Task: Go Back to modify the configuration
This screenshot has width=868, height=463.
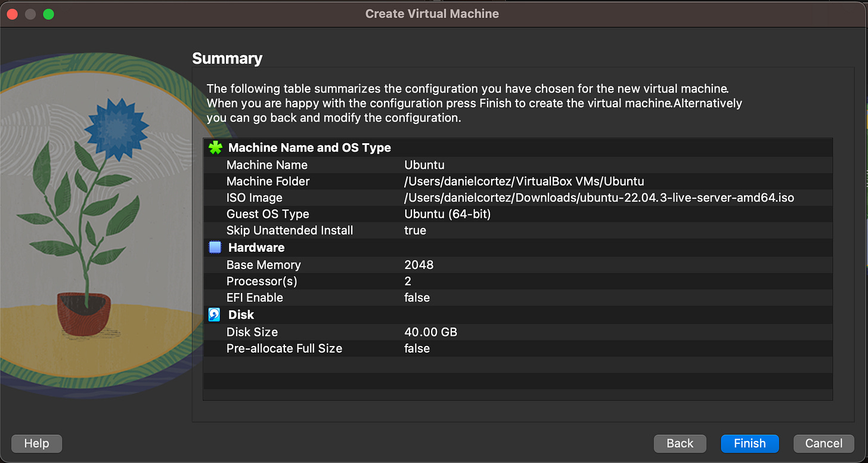Action: click(x=680, y=443)
